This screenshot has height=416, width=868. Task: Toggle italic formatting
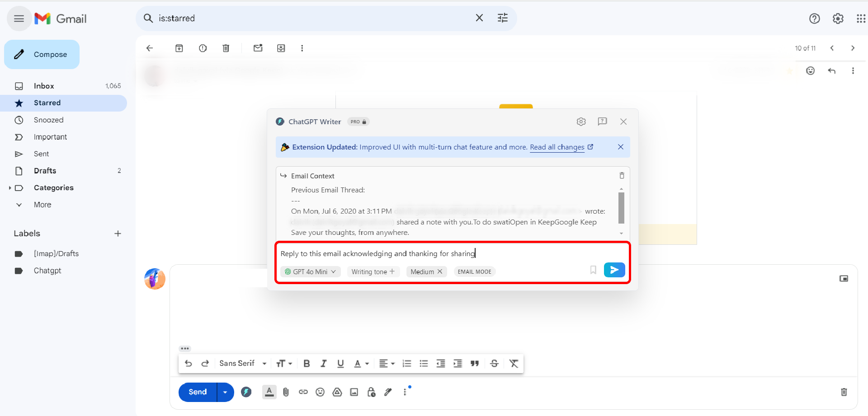tap(324, 364)
